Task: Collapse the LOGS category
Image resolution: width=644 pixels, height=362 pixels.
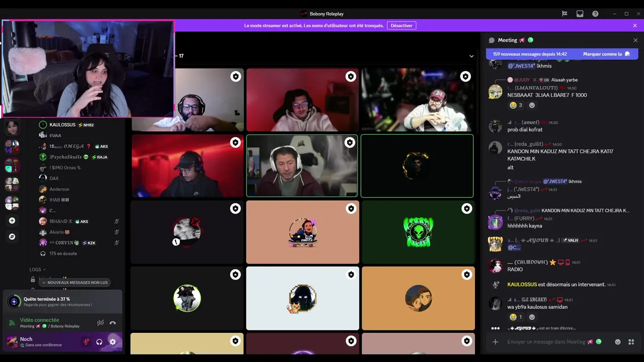Action: coord(37,269)
